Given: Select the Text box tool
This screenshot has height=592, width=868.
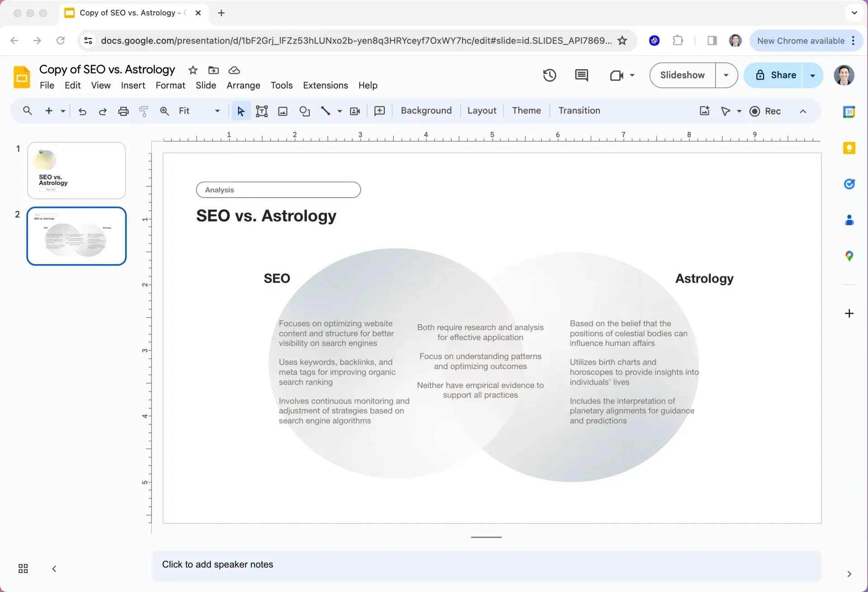Looking at the screenshot, I should [262, 111].
